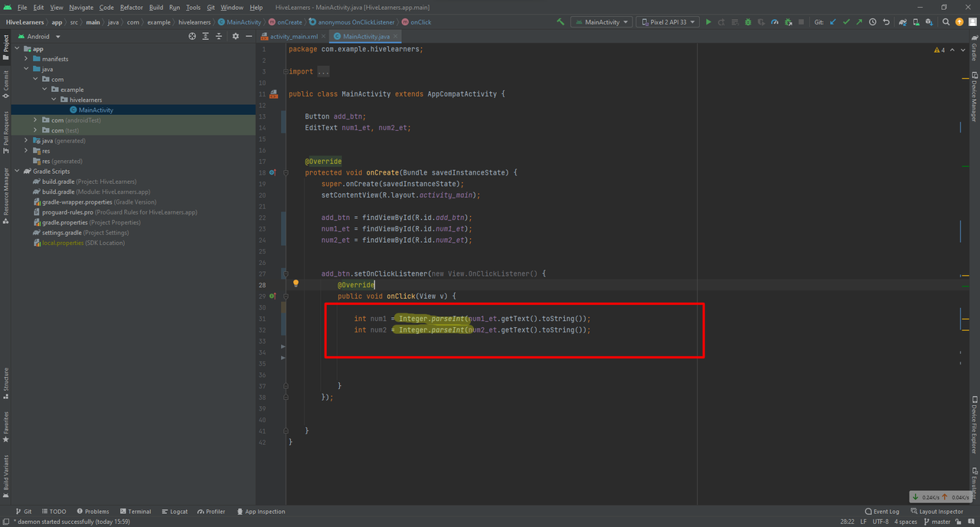Viewport: 980px width, 527px height.
Task: Click the master Git branch widget
Action: coord(937,522)
